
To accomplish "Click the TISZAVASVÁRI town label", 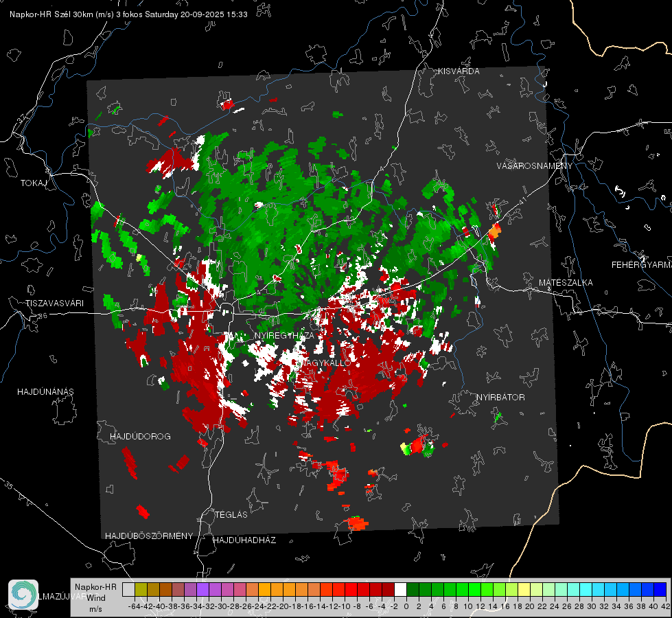I will point(54,304).
